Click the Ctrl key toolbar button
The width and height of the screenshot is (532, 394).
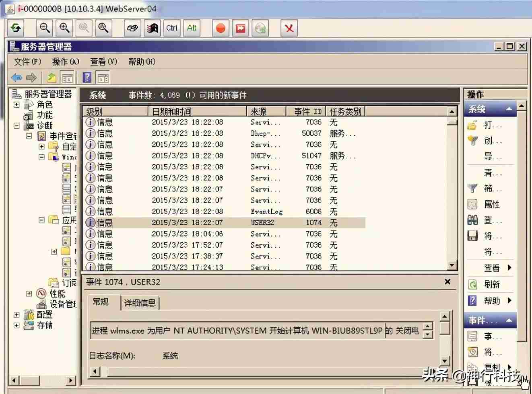(172, 28)
